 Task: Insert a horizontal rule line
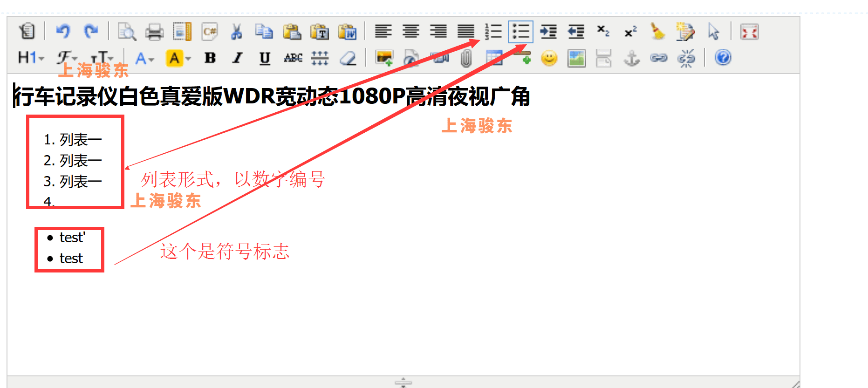coord(522,58)
